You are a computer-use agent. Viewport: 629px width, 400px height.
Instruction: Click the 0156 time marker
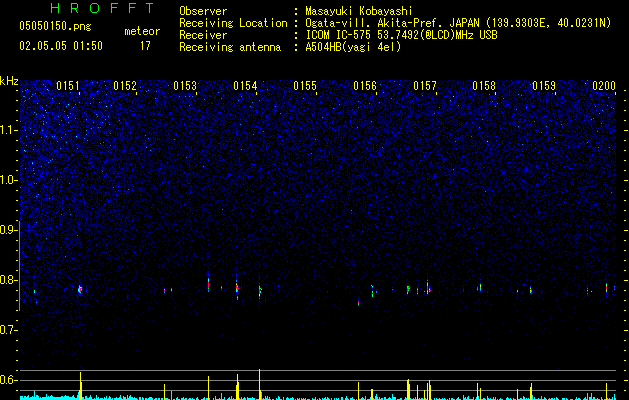[365, 86]
